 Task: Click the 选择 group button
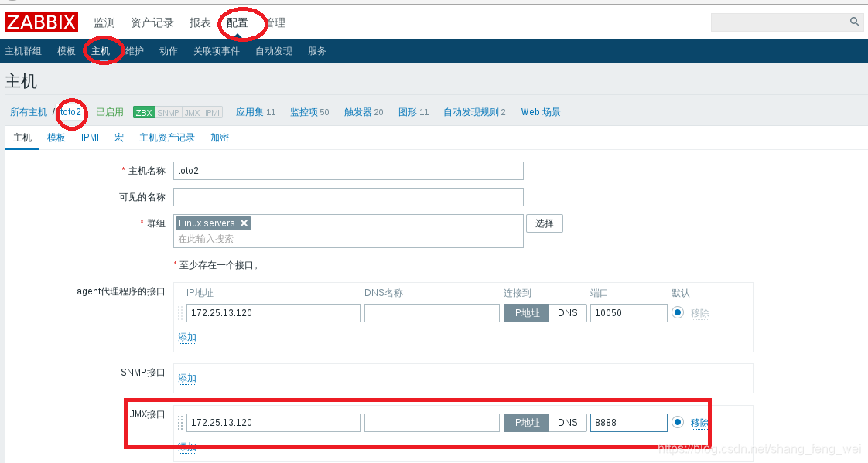point(544,223)
